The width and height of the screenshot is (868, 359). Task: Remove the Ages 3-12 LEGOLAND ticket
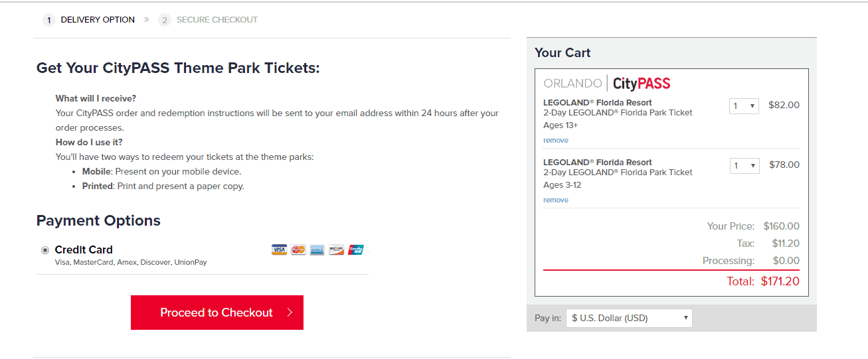coord(556,200)
